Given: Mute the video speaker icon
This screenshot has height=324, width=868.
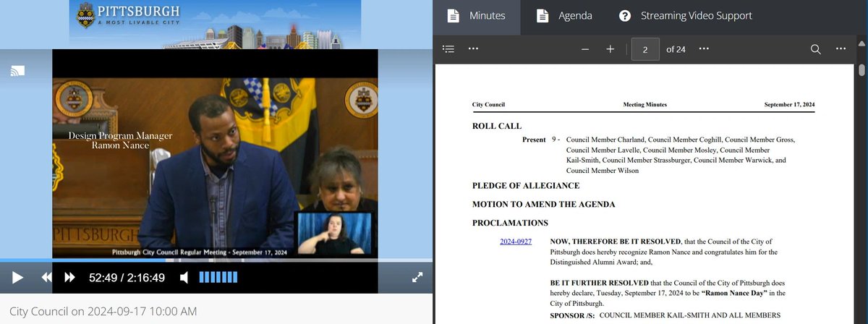Looking at the screenshot, I should click(184, 277).
